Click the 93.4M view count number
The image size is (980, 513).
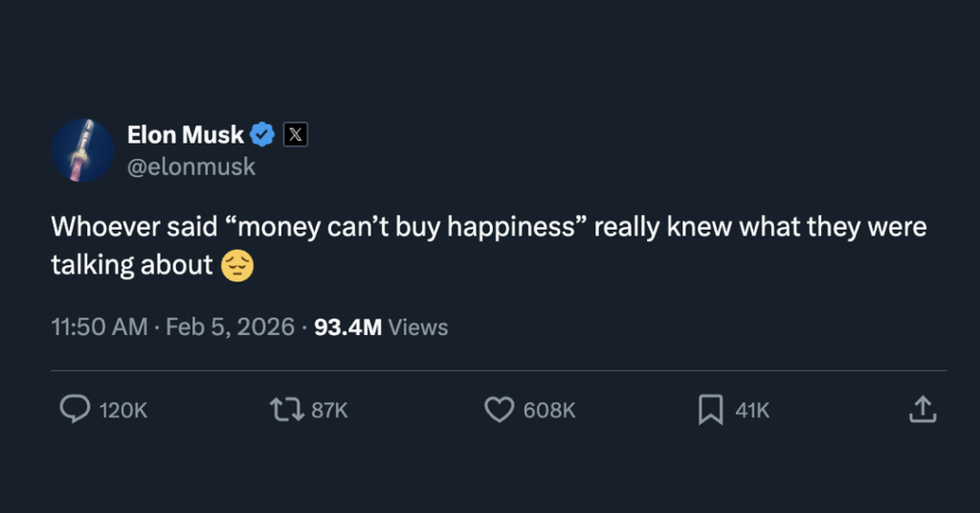(348, 327)
